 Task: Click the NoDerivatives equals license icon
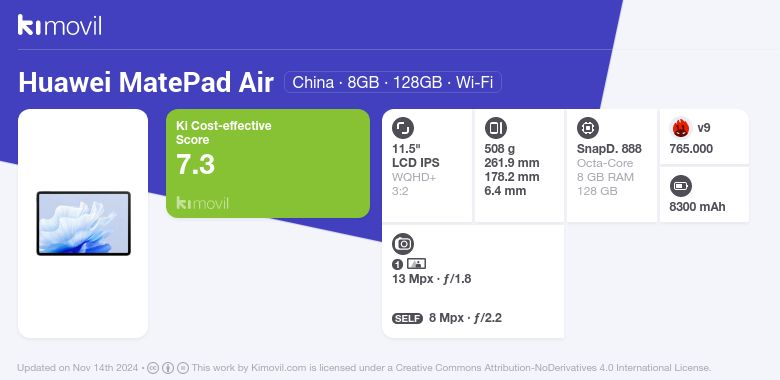point(183,368)
